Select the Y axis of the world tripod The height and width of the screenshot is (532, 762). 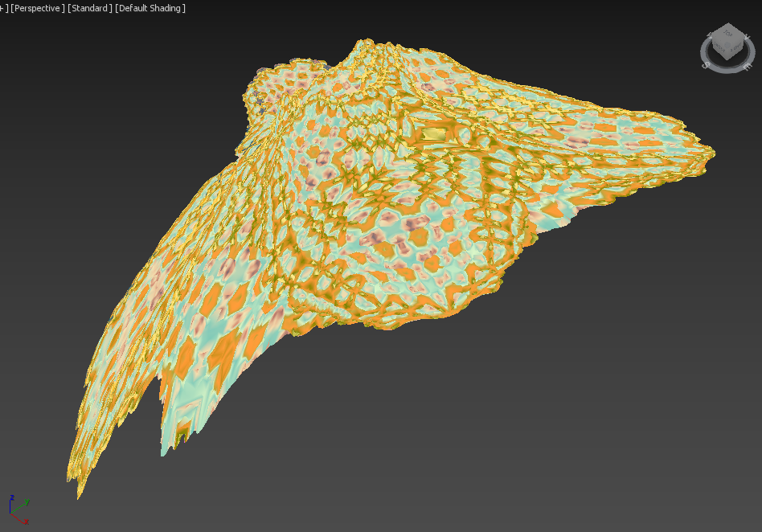pos(27,501)
